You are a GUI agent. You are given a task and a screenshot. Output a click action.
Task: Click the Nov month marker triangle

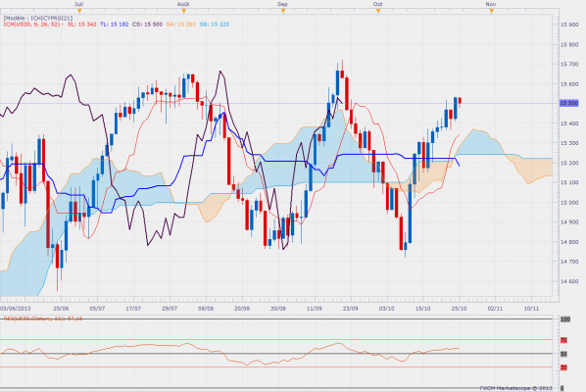click(x=492, y=11)
